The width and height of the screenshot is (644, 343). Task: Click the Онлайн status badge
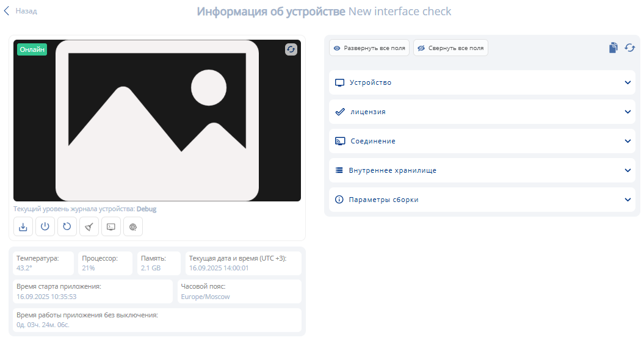coord(32,49)
